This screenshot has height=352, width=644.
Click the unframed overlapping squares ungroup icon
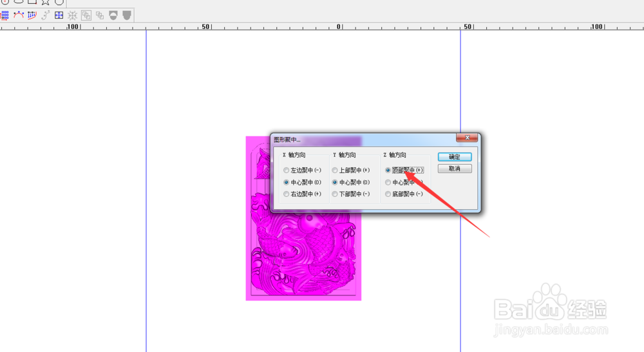[x=100, y=15]
